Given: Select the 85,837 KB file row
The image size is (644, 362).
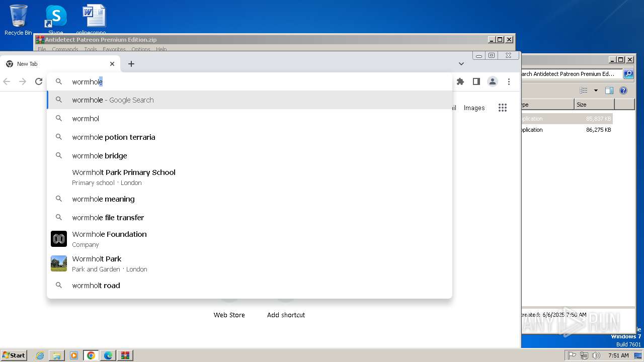Looking at the screenshot, I should (567, 119).
